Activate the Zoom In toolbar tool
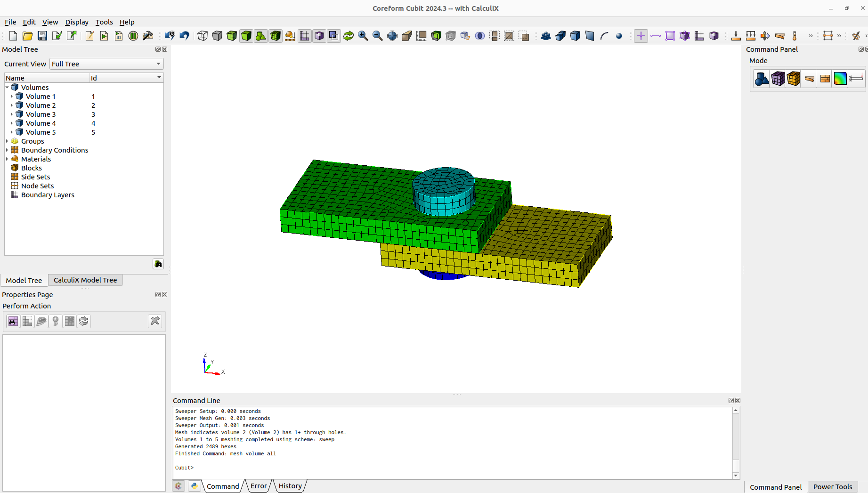The image size is (868, 493). (x=363, y=36)
